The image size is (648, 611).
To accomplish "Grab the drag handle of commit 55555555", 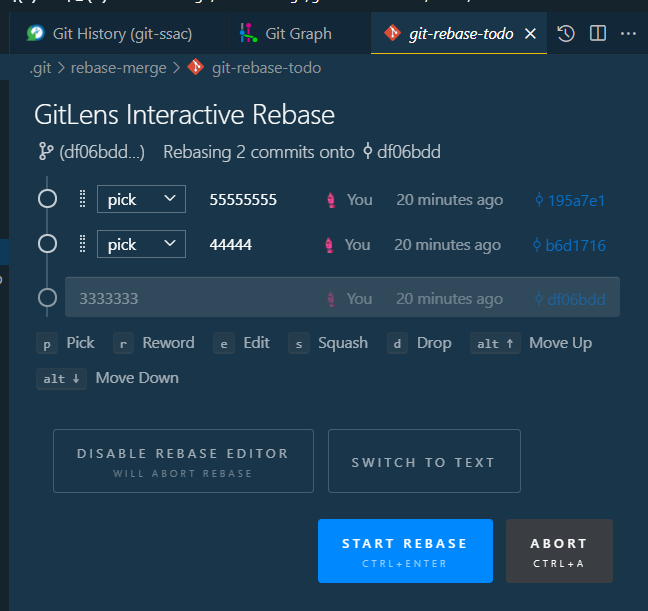I will pos(82,199).
